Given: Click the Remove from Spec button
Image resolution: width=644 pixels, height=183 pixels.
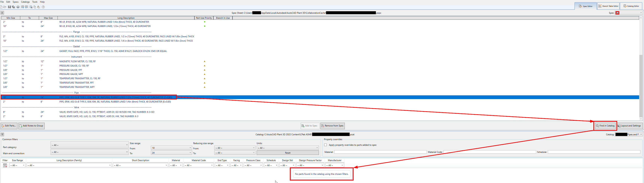Looking at the screenshot, I should [x=333, y=126].
